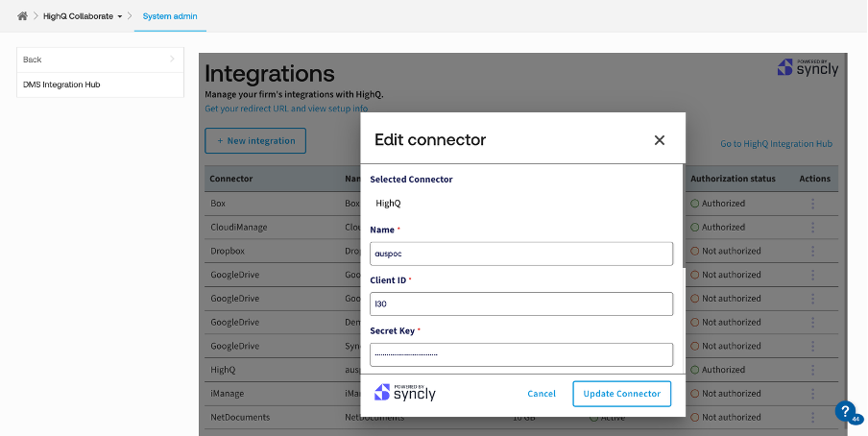868x436 pixels.
Task: Click the Syncly logo in dialog footer
Action: point(405,392)
